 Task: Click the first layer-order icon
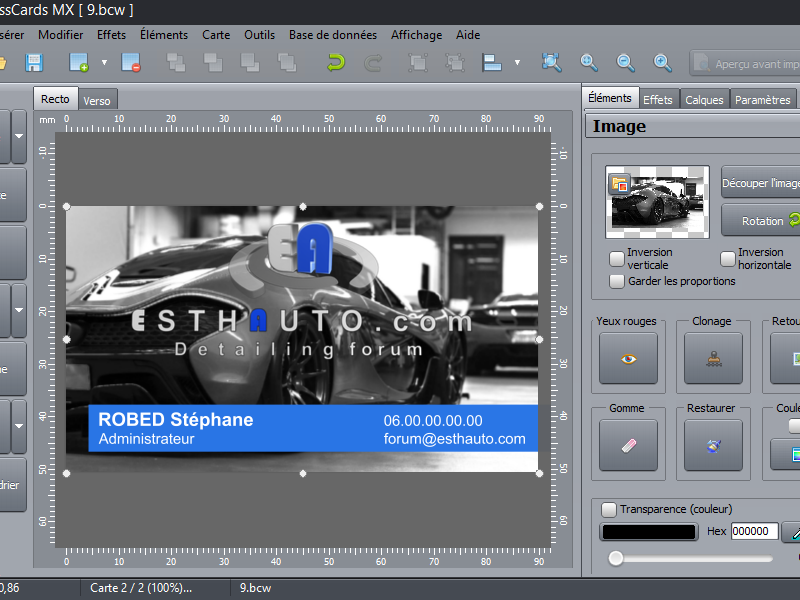176,63
